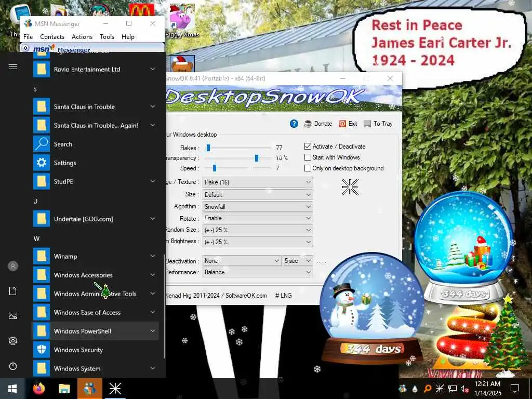The height and width of the screenshot is (399, 532).
Task: Expand Santa Claus in Trouble... Again! folder
Action: point(96,125)
